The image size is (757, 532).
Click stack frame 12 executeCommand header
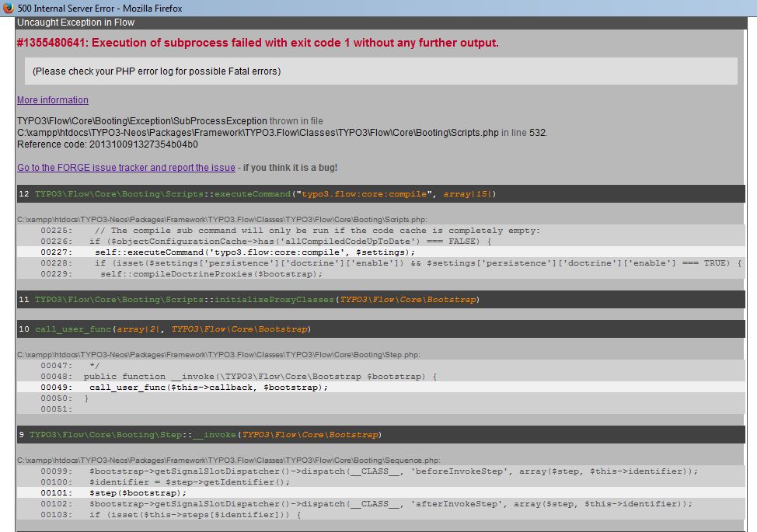[x=381, y=194]
